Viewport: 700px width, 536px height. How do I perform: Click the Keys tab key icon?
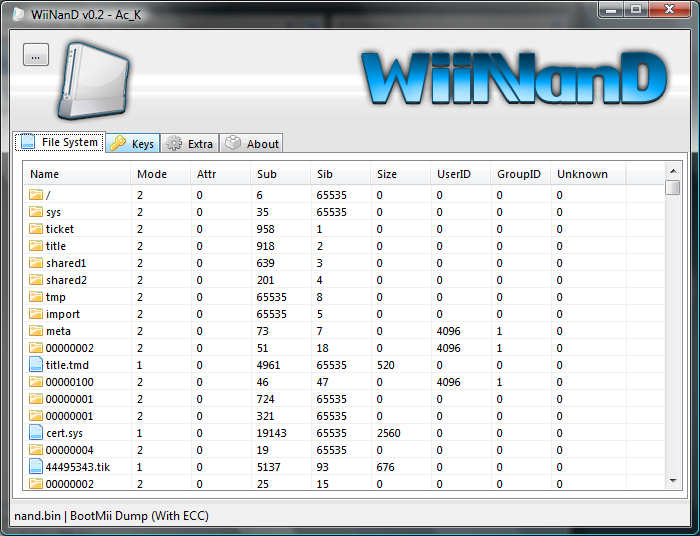click(x=118, y=143)
